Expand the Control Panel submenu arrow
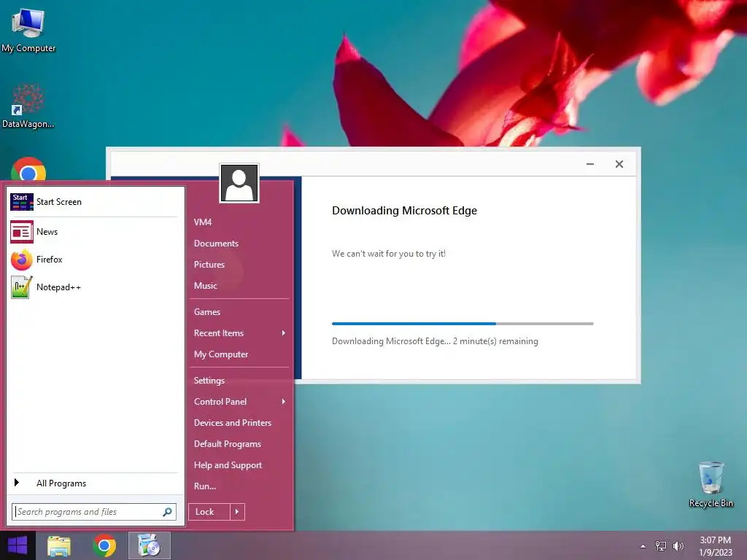This screenshot has height=560, width=747. 284,402
